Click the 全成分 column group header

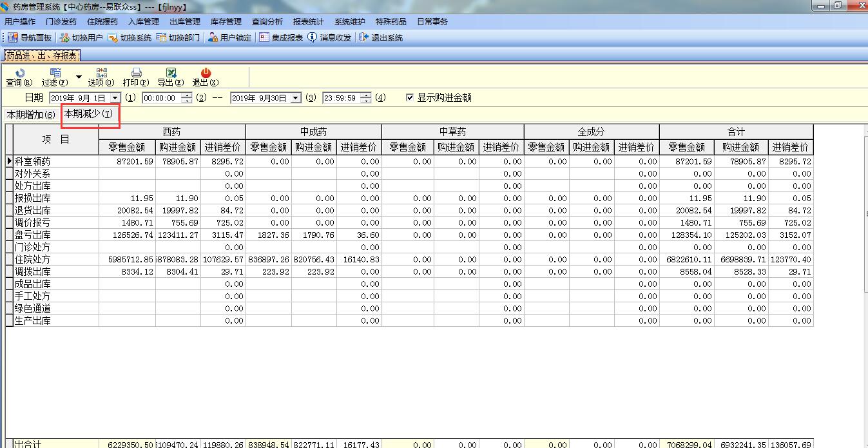592,131
